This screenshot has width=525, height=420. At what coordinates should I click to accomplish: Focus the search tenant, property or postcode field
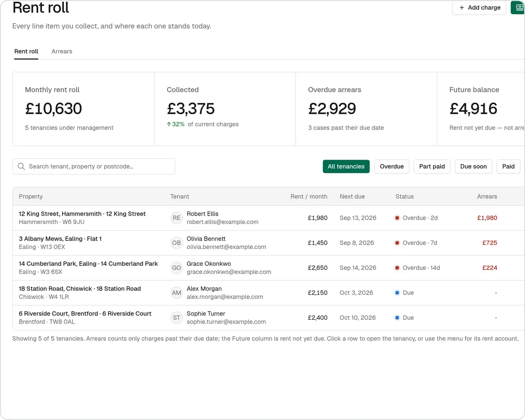94,166
